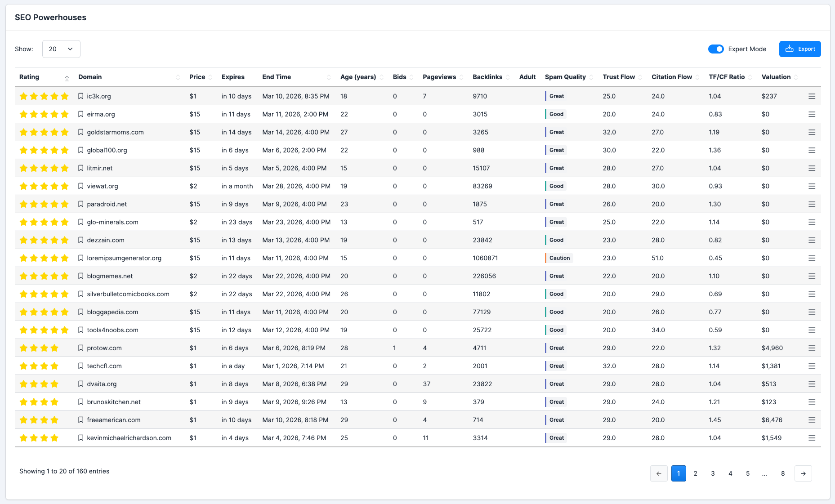Open the actions menu for eirma.org
Image resolution: width=835 pixels, height=504 pixels.
coord(812,114)
